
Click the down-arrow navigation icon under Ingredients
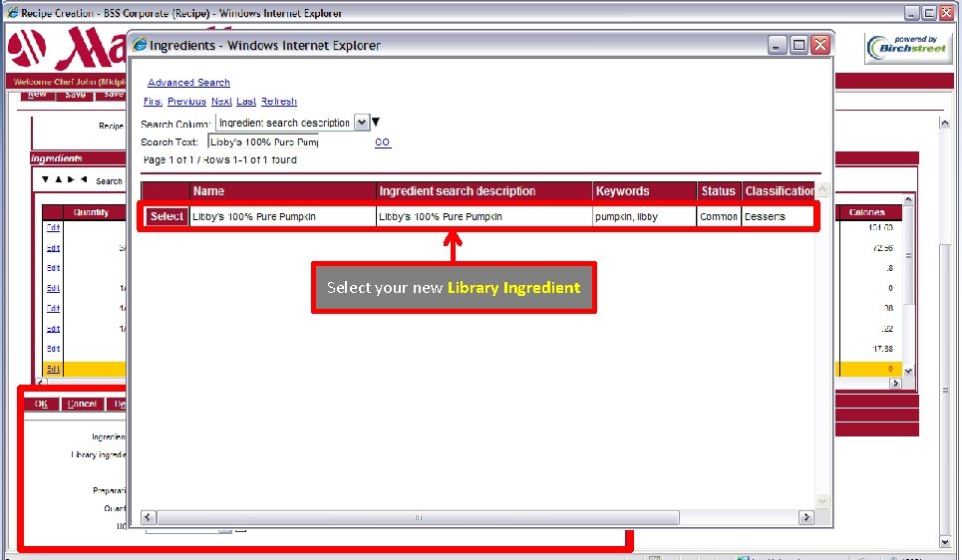pos(45,179)
